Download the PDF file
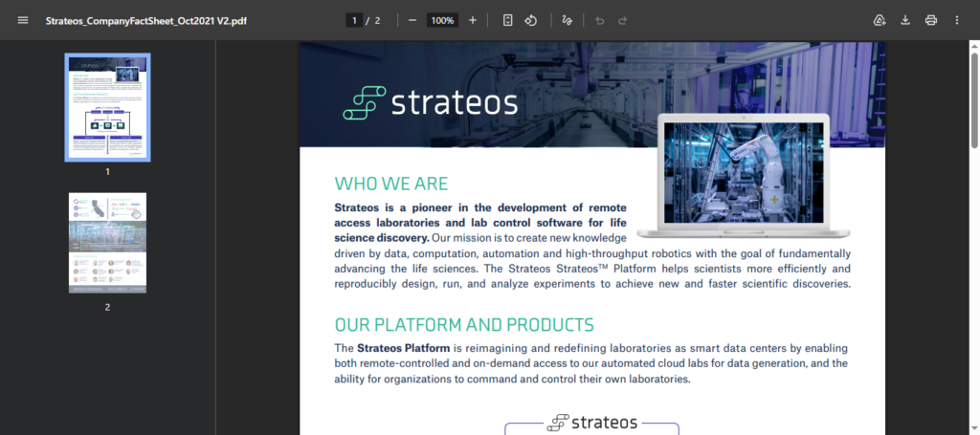 (x=905, y=20)
